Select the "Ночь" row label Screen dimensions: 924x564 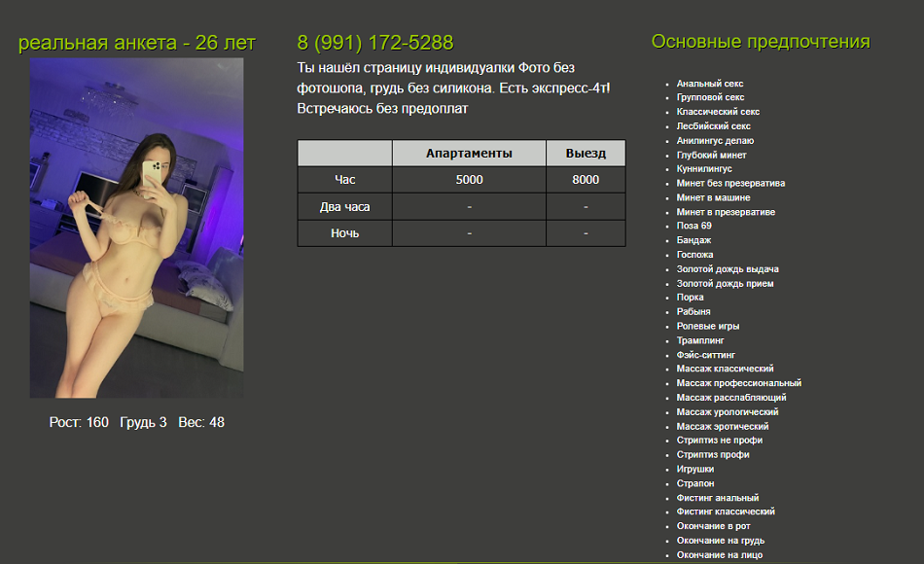click(344, 233)
